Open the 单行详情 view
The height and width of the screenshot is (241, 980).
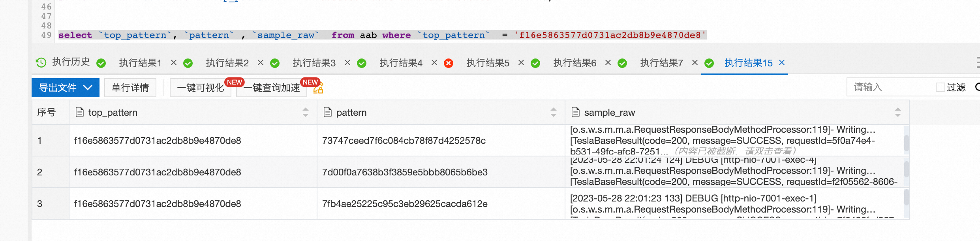130,87
